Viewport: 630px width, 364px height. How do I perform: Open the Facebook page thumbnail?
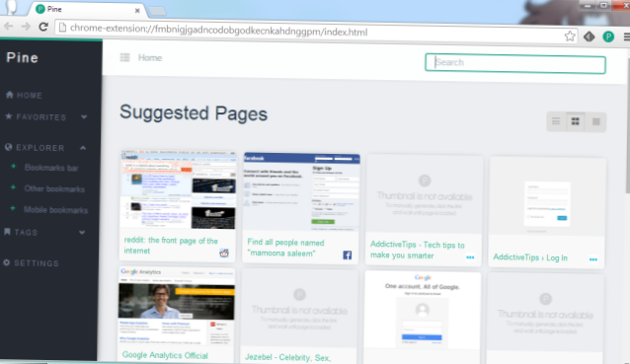pos(301,191)
